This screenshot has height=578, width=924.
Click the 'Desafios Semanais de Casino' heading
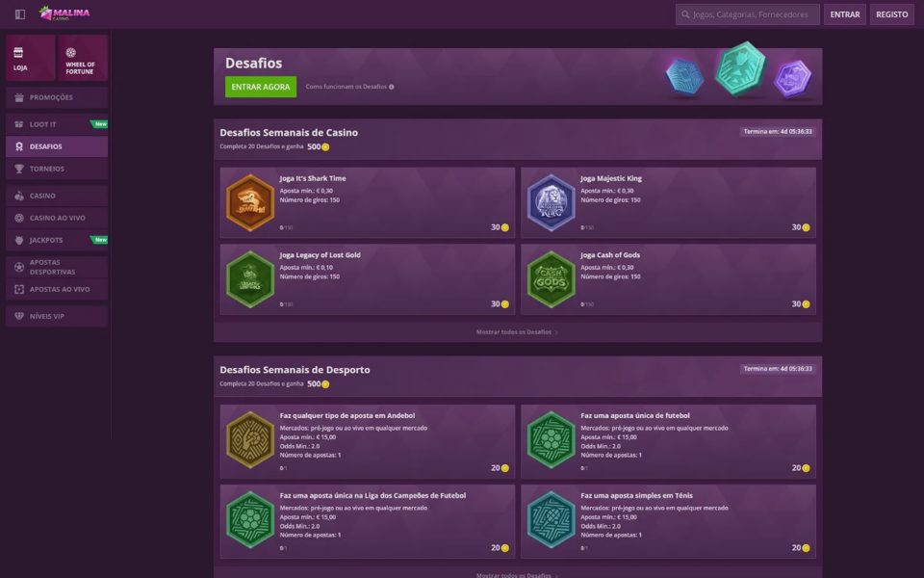pos(289,133)
